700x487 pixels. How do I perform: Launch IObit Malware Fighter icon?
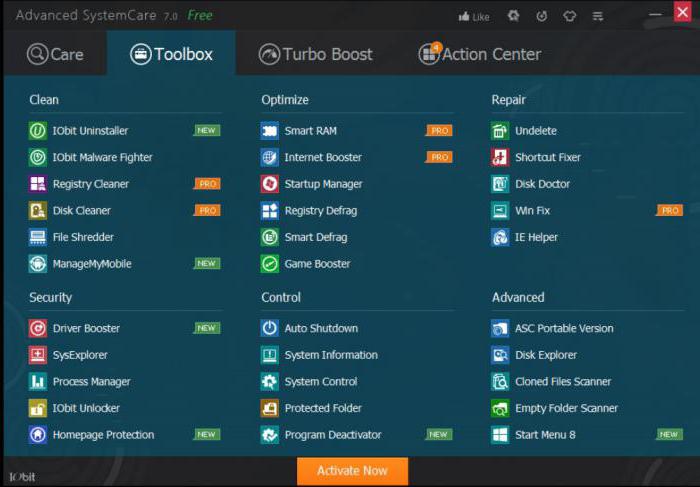[38, 157]
